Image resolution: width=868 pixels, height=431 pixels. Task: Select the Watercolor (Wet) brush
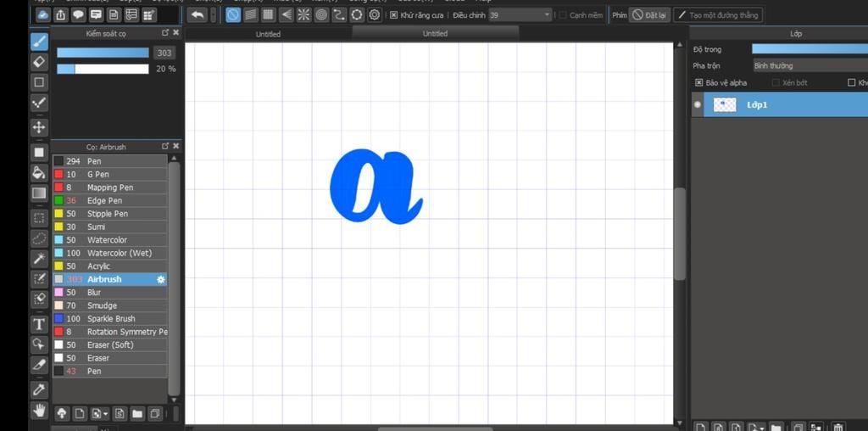[110, 253]
